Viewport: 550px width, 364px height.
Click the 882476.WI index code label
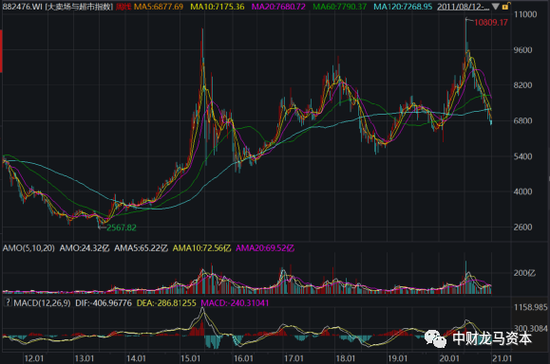coord(22,7)
